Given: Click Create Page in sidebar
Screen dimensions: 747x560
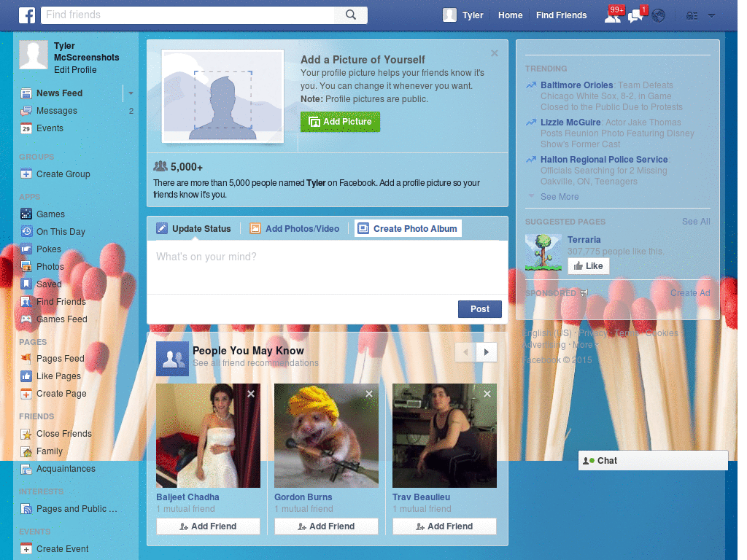Looking at the screenshot, I should 61,393.
